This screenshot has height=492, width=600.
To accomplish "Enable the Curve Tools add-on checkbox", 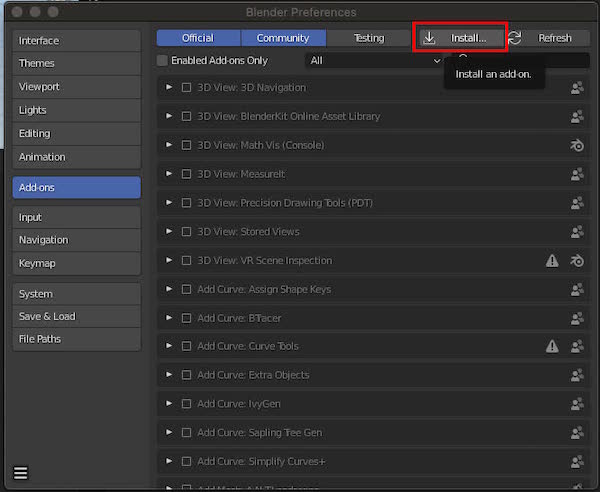I will (186, 346).
